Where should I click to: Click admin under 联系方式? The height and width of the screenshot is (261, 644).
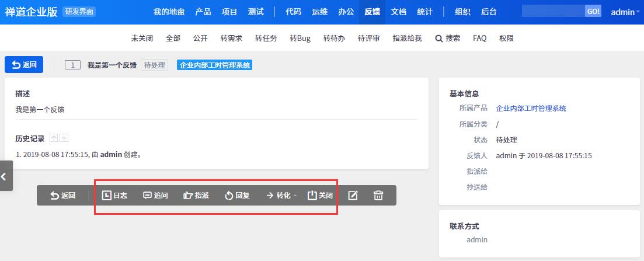click(x=477, y=239)
